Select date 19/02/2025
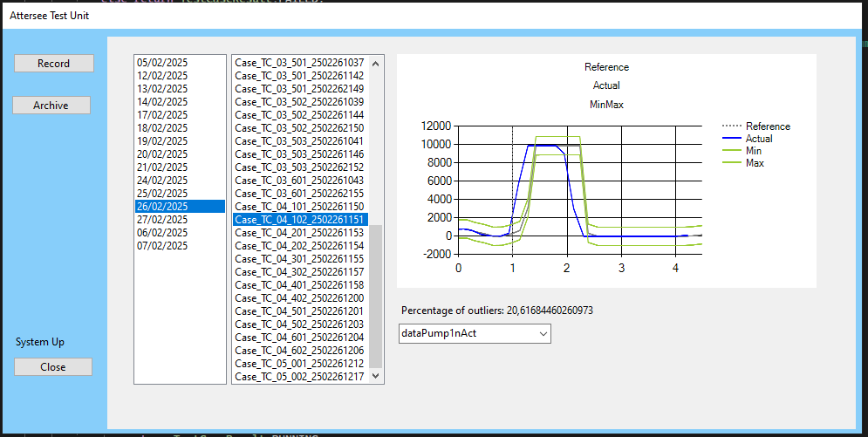The width and height of the screenshot is (868, 437). tap(180, 141)
